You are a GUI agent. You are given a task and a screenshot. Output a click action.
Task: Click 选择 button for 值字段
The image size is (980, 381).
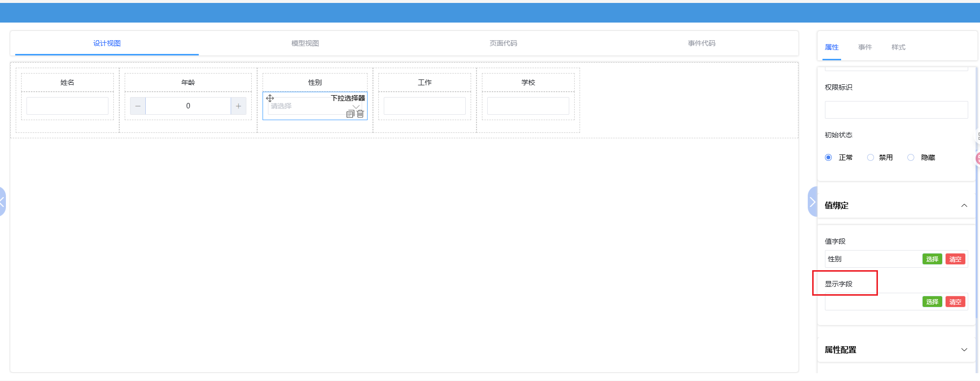click(x=932, y=259)
